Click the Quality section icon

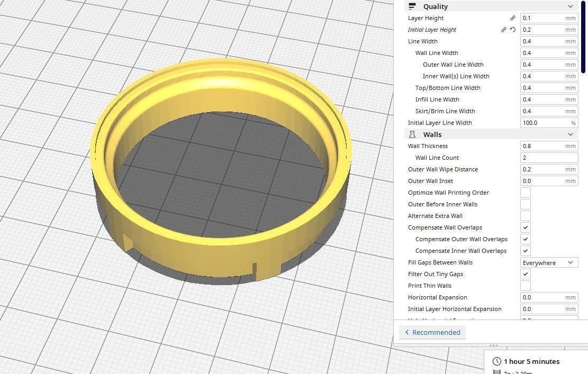coord(412,6)
